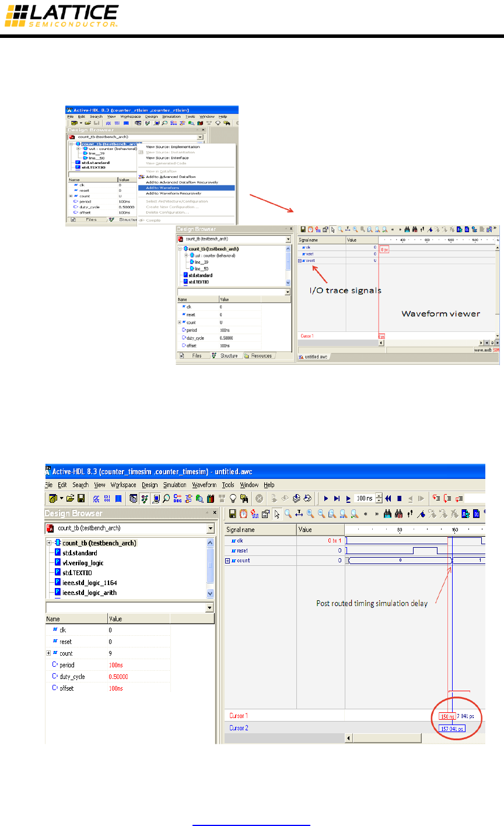Open untitled.awc tab in waveform viewer
This screenshot has width=504, height=826.
point(314,356)
